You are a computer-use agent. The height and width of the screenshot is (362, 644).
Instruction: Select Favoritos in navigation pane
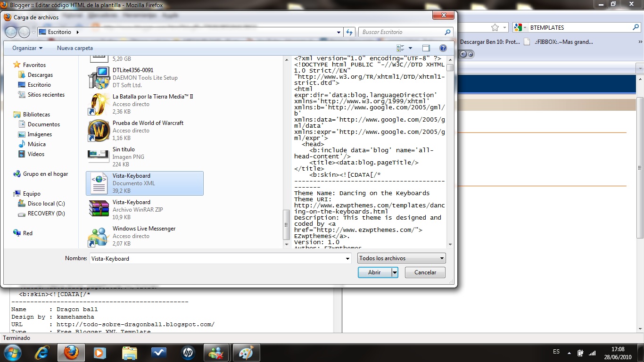pyautogui.click(x=34, y=65)
